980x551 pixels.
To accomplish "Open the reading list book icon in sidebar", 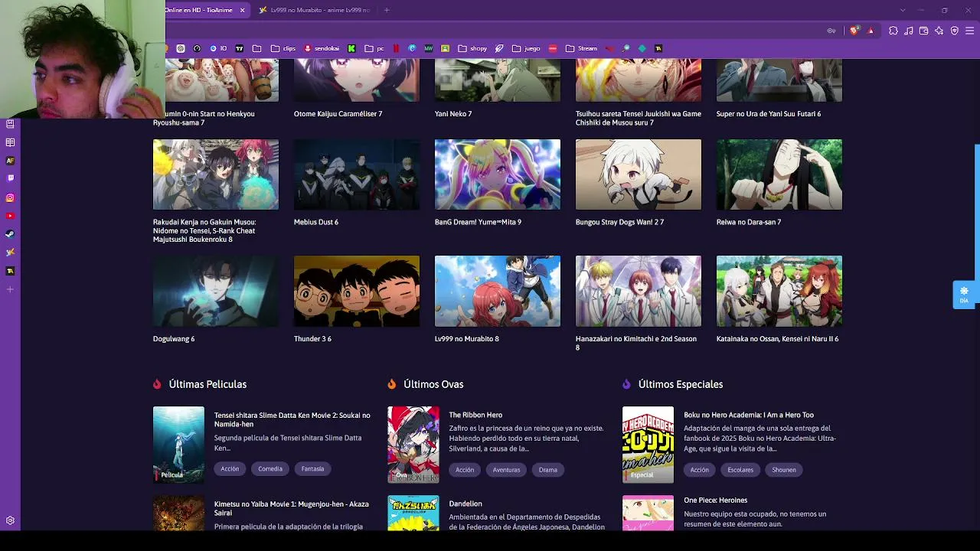I will pos(10,142).
